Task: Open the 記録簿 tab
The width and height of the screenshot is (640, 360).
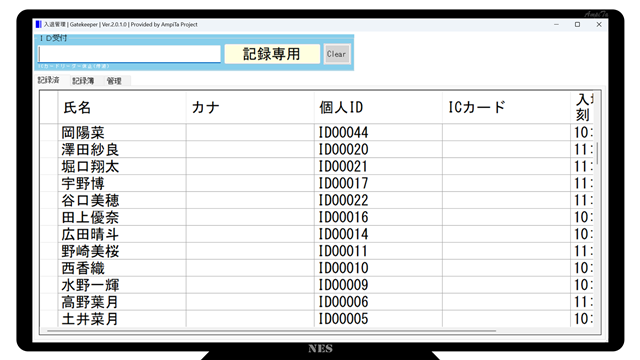Action: tap(83, 81)
